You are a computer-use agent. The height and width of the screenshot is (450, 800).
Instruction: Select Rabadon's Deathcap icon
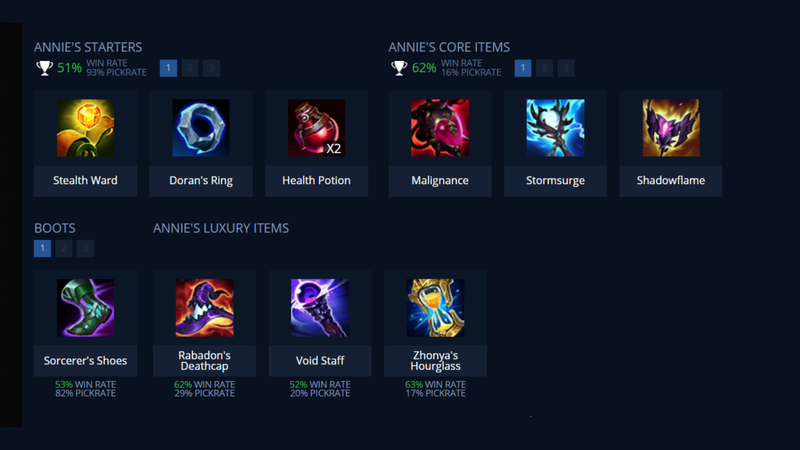[205, 308]
